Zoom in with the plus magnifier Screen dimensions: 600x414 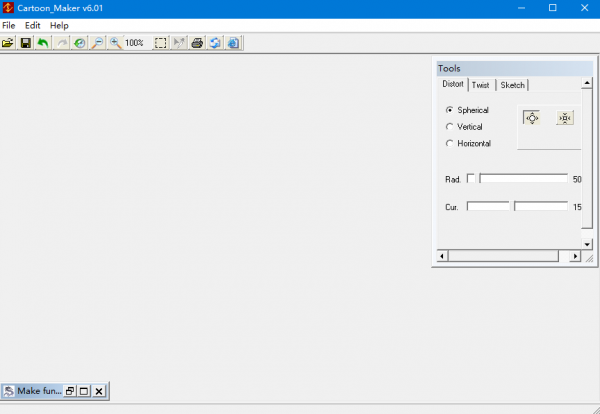point(115,43)
